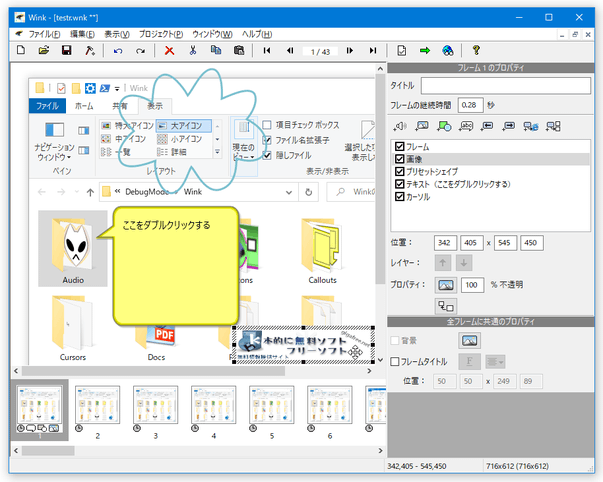This screenshot has height=482, width=603.
Task: Paste with the clipboard toolbar icon
Action: (239, 50)
